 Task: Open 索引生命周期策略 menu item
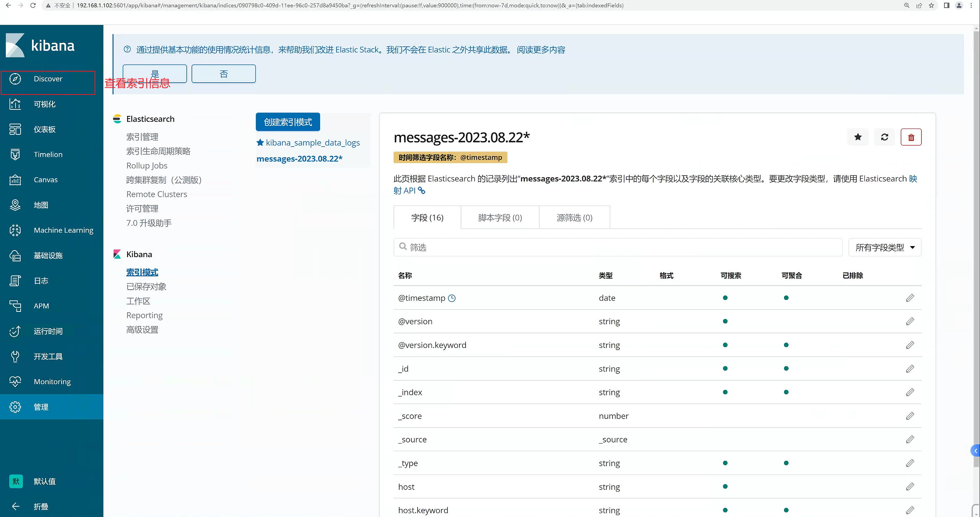pos(158,151)
